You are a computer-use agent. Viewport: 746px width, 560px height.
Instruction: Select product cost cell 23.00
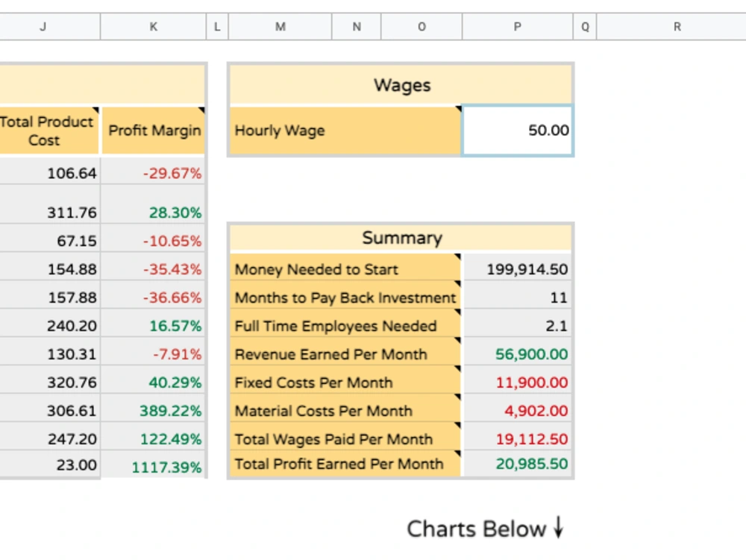click(49, 465)
